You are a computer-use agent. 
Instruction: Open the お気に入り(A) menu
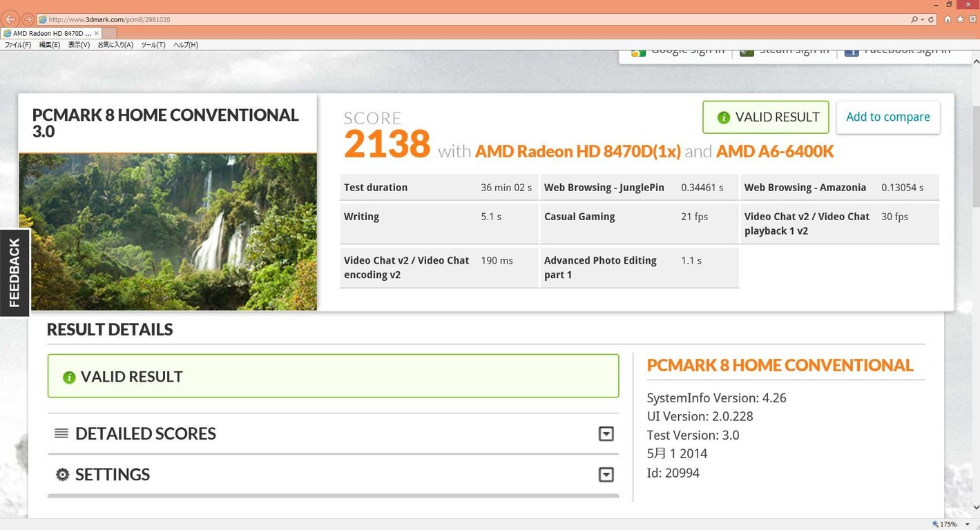(x=115, y=45)
